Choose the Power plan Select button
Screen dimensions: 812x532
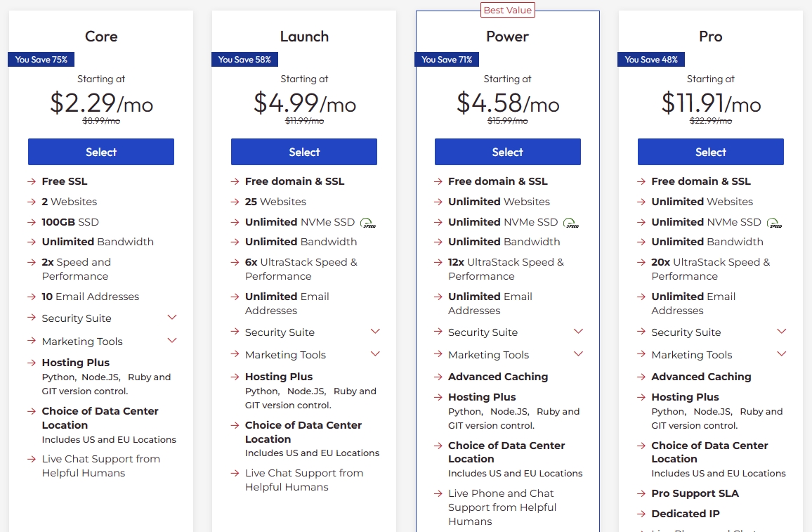tap(507, 152)
